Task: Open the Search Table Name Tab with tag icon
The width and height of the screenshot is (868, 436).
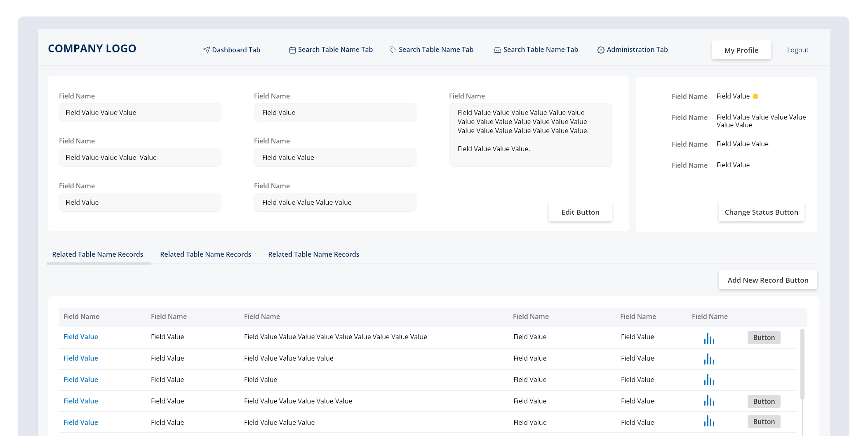Action: point(431,49)
